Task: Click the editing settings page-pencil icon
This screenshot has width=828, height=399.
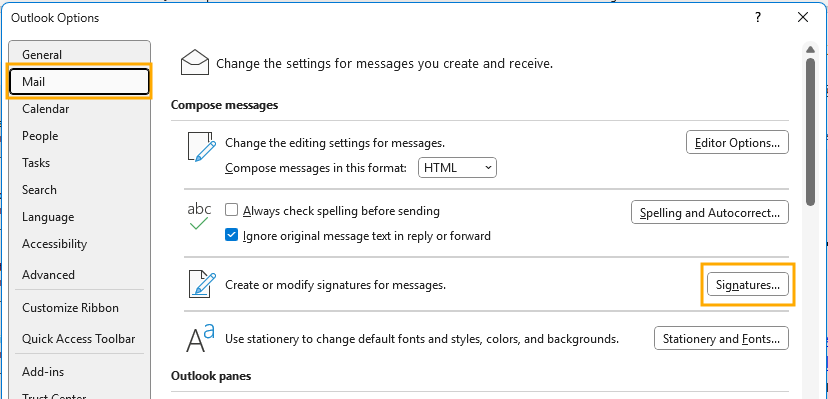Action: (202, 147)
